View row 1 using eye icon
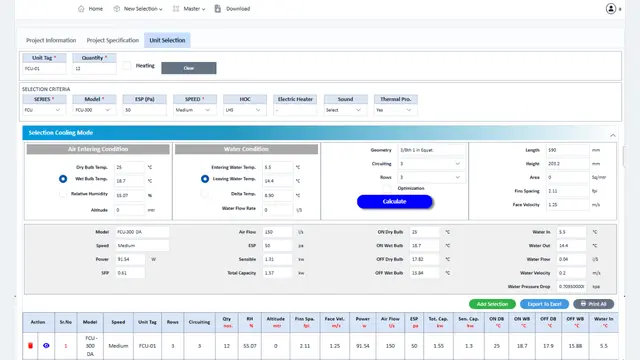 pos(46,345)
